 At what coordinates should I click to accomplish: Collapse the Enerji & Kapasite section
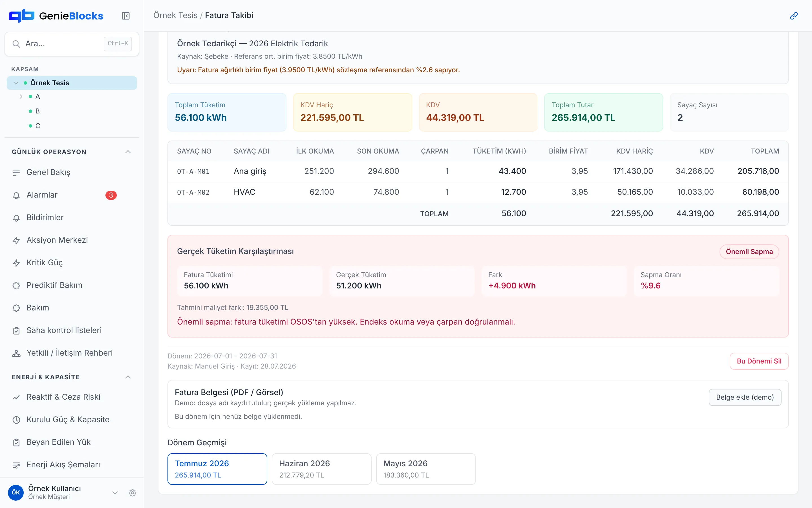pyautogui.click(x=128, y=377)
